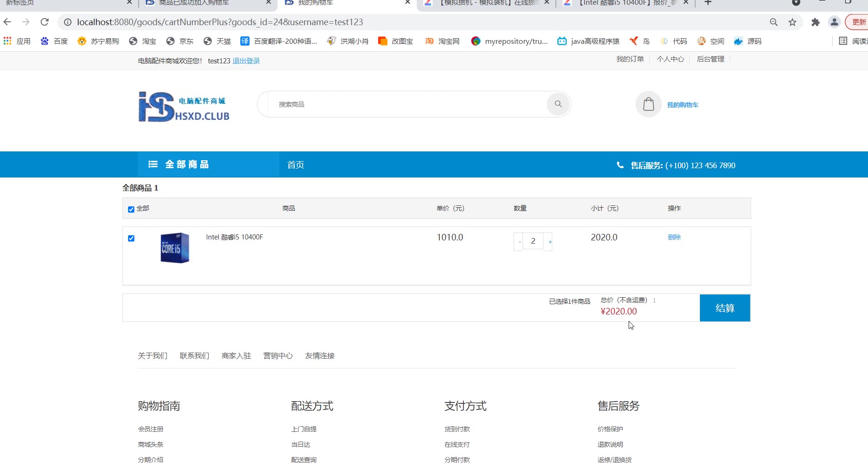Viewport: 868px width, 464px height.
Task: Open the 会员注册 guide link
Action: [x=151, y=429]
